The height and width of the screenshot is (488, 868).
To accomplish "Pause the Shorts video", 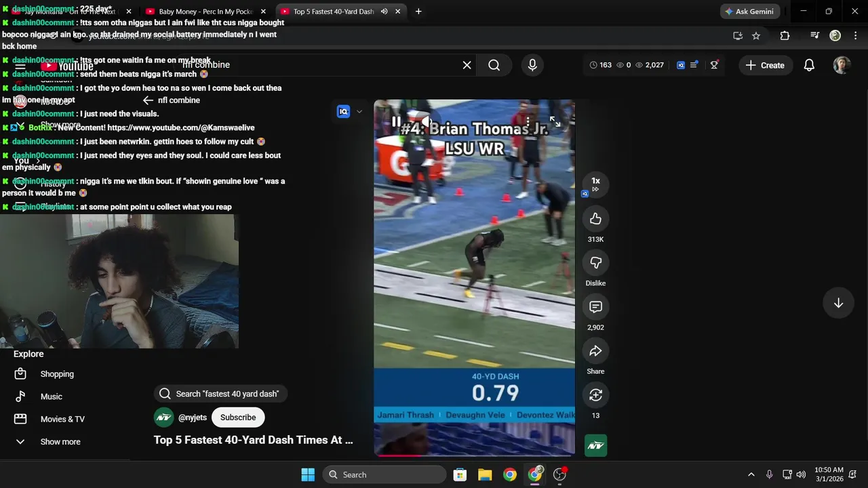I will [396, 122].
